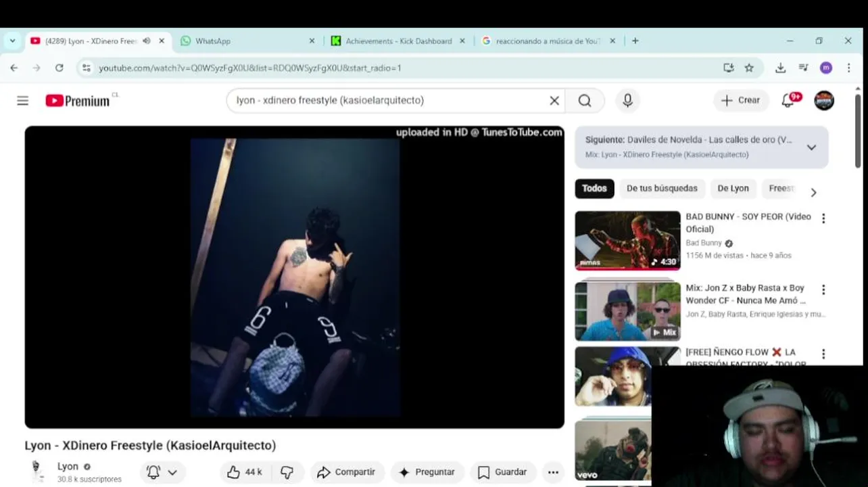Open subscription notification bell dropdown
The image size is (868, 487).
pyautogui.click(x=162, y=472)
